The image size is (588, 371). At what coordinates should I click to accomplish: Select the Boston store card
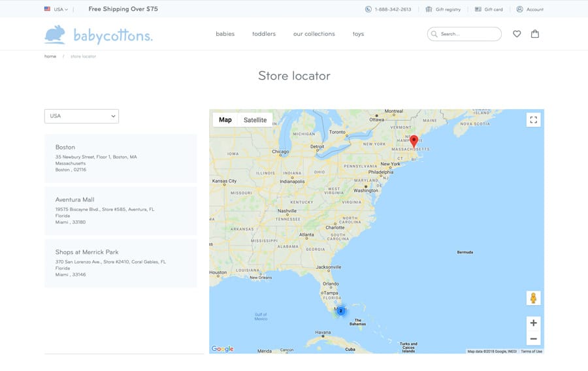coord(121,158)
